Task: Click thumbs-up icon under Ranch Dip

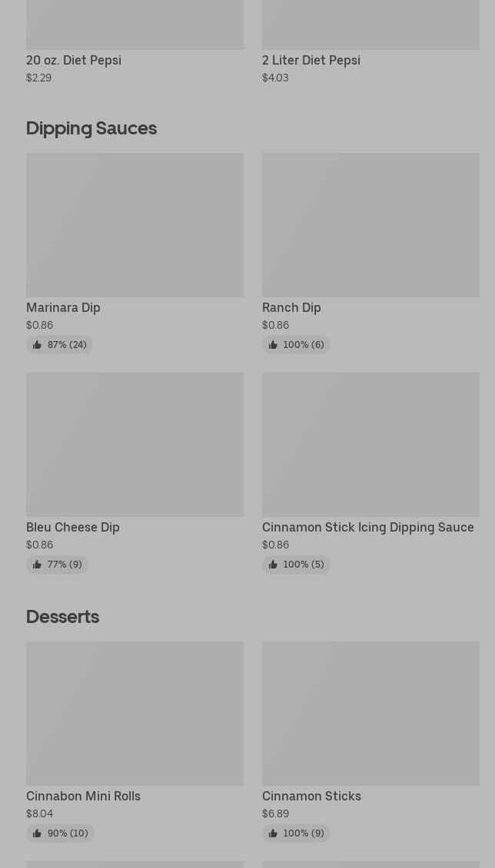Action: tap(273, 345)
